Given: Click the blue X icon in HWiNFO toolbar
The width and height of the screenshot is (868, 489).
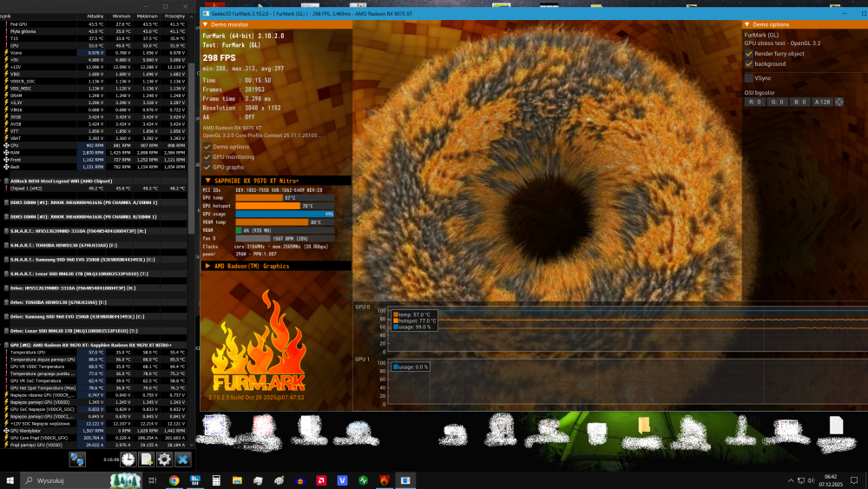Looking at the screenshot, I should (182, 459).
